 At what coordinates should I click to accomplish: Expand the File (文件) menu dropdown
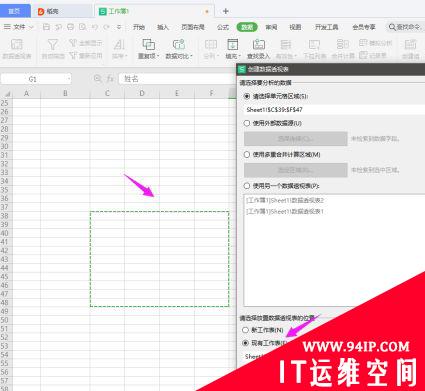(x=31, y=27)
